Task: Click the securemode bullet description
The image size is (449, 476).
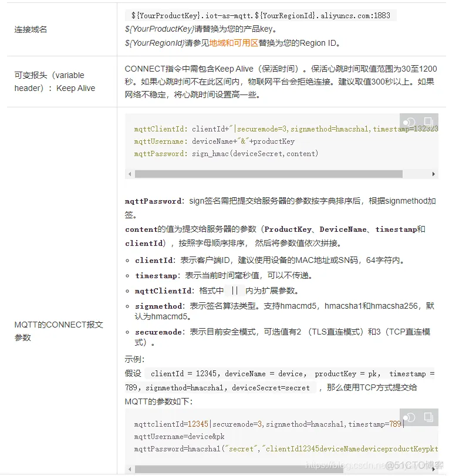Action: click(x=282, y=337)
